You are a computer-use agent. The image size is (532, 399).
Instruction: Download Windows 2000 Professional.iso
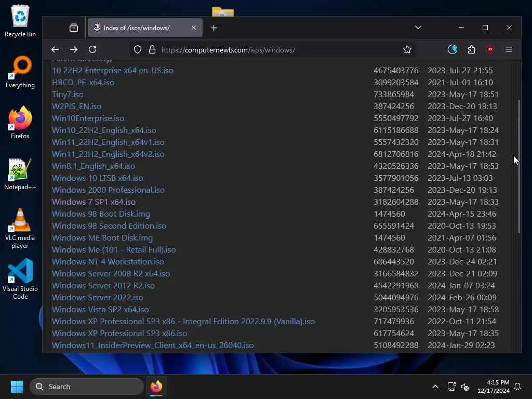tap(108, 190)
